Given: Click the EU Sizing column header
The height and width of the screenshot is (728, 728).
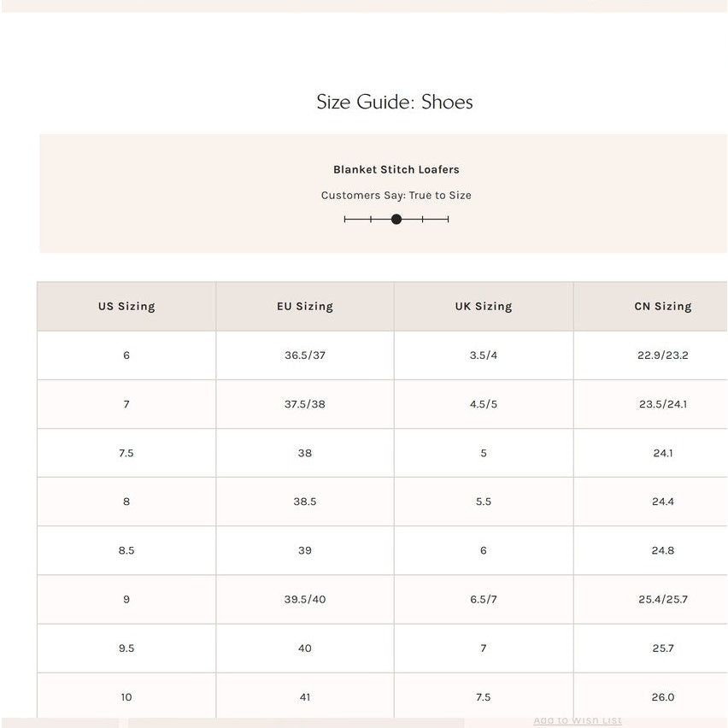Looking at the screenshot, I should [305, 306].
